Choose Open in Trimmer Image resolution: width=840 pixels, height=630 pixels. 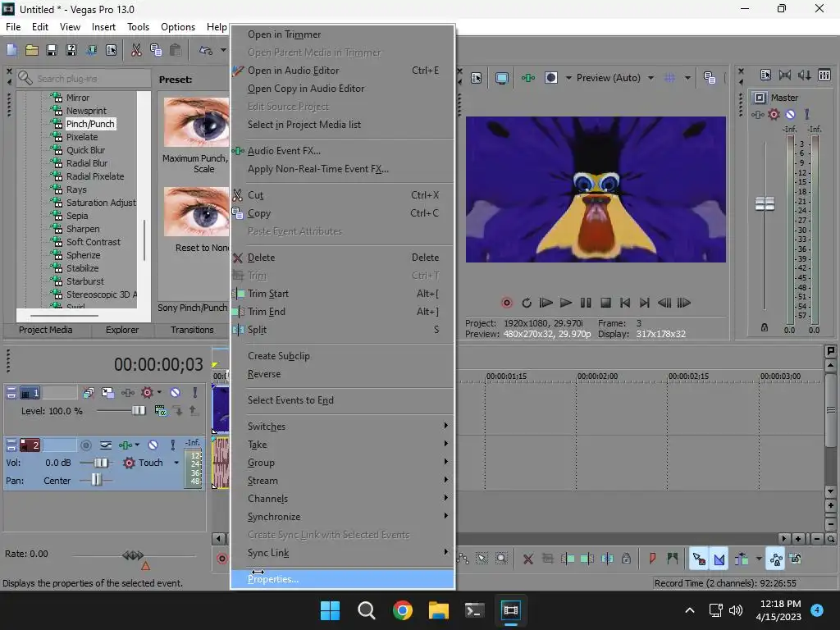point(343,34)
